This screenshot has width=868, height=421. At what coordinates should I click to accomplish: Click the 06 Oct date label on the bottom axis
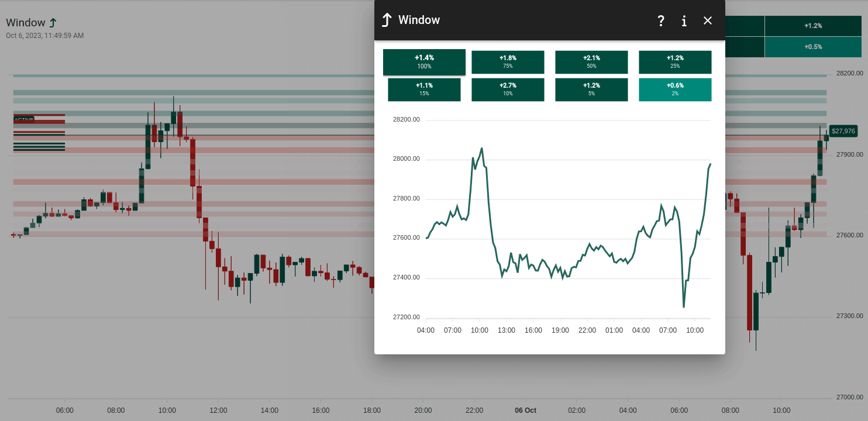525,410
